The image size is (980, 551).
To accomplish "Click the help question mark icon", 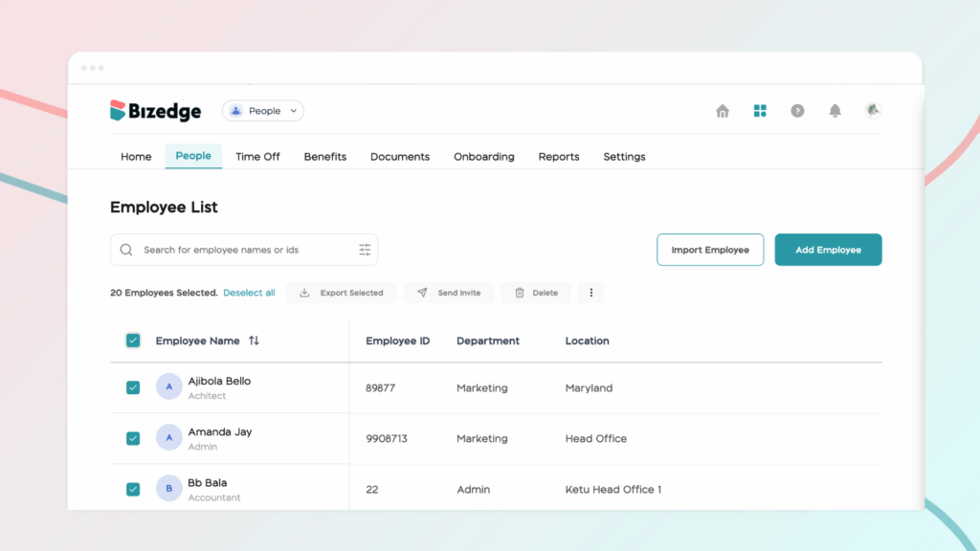I will pos(797,111).
